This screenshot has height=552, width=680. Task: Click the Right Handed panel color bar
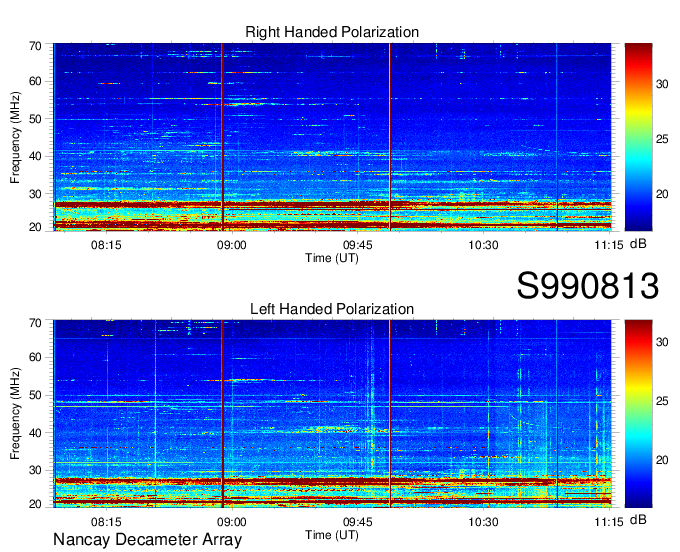[x=638, y=137]
